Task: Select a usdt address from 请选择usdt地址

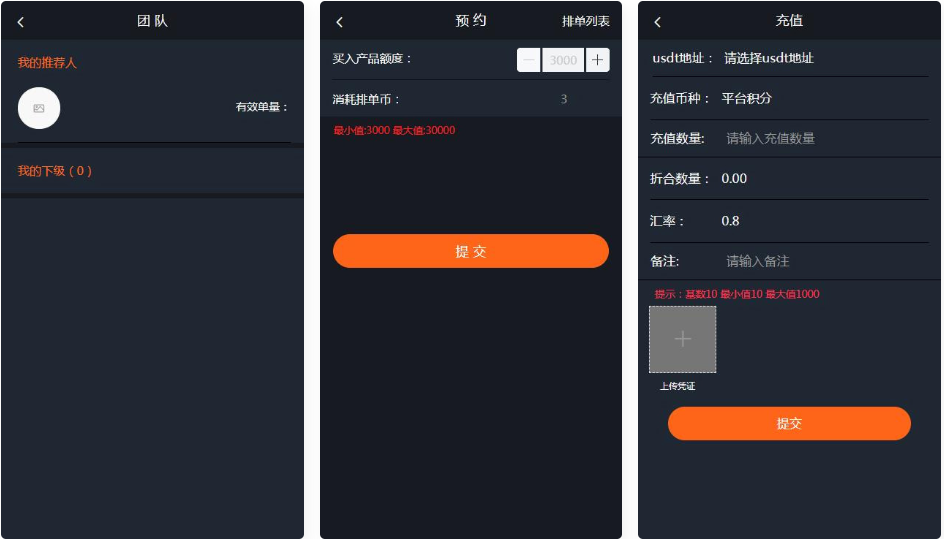Action: (x=769, y=58)
